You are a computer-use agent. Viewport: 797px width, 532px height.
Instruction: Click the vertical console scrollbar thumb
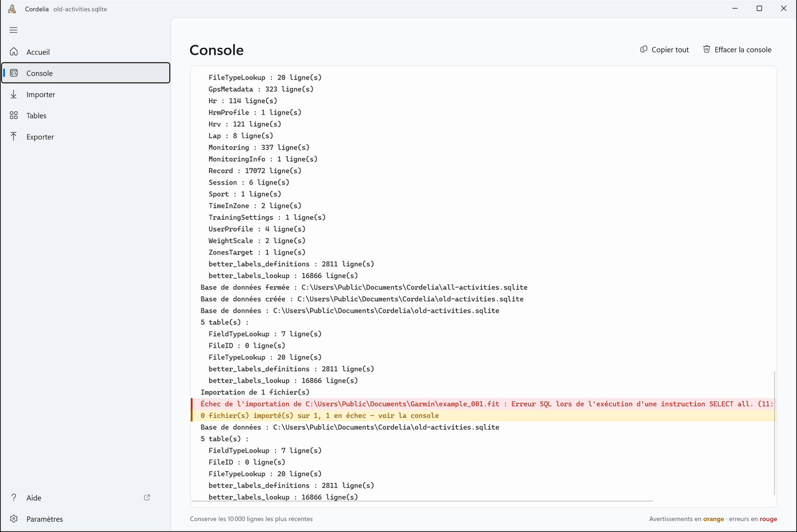point(774,433)
